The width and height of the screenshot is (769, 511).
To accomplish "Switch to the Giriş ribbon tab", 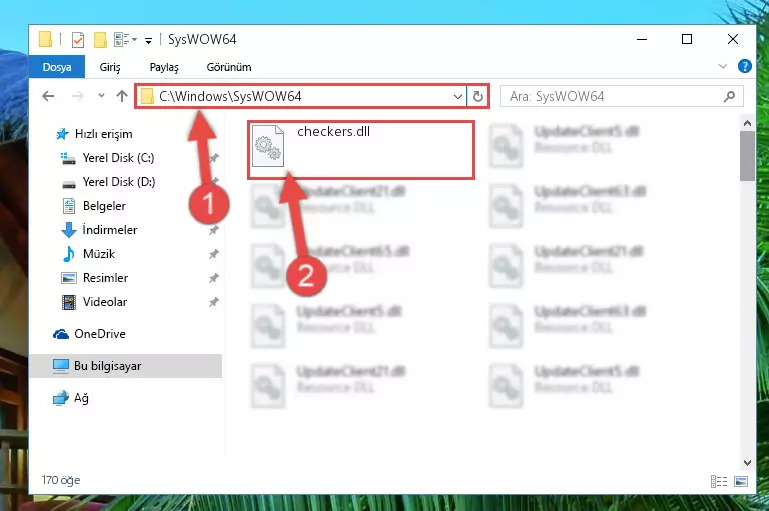I will (x=110, y=67).
